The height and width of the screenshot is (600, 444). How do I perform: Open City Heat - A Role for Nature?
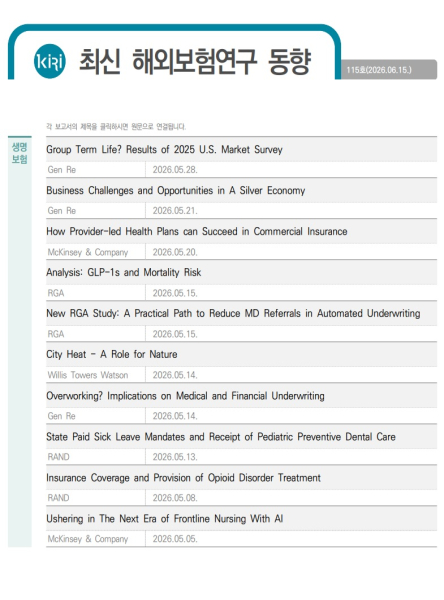(112, 354)
